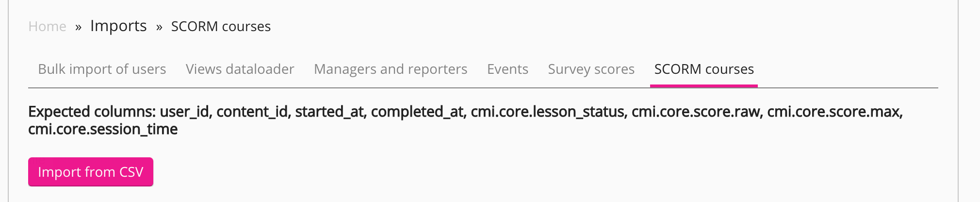Open Imports in the breadcrumb trail

click(x=118, y=26)
